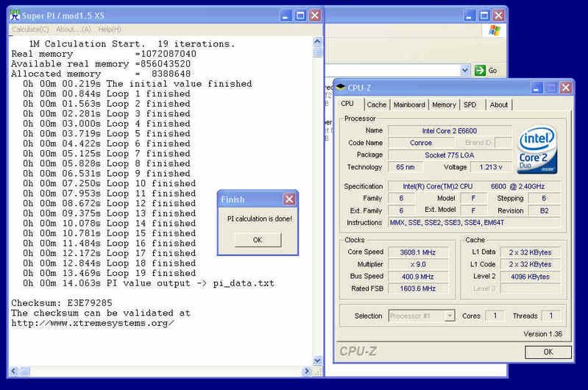
Task: Click the Intel Core 2 Duo logo
Action: coord(537,150)
